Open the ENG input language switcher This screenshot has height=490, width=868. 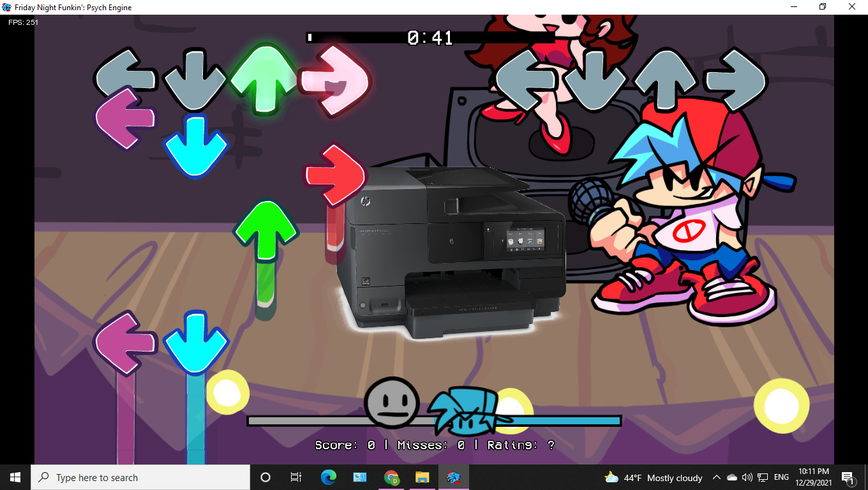(x=781, y=477)
